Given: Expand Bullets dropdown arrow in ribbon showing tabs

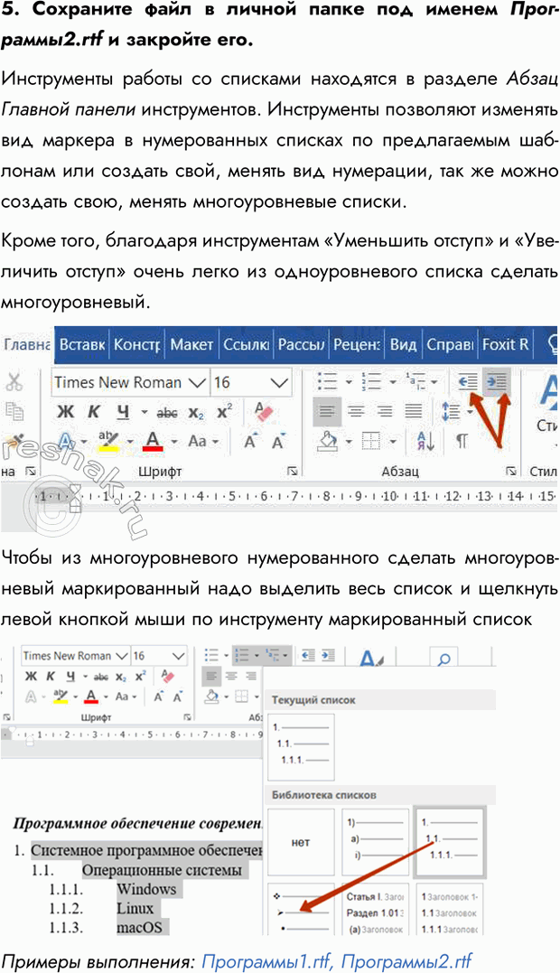Looking at the screenshot, I should click(349, 382).
